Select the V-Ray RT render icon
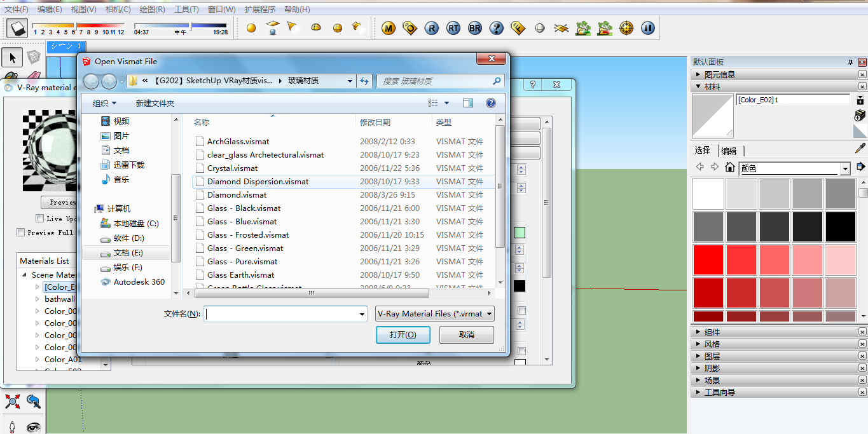 [x=453, y=28]
